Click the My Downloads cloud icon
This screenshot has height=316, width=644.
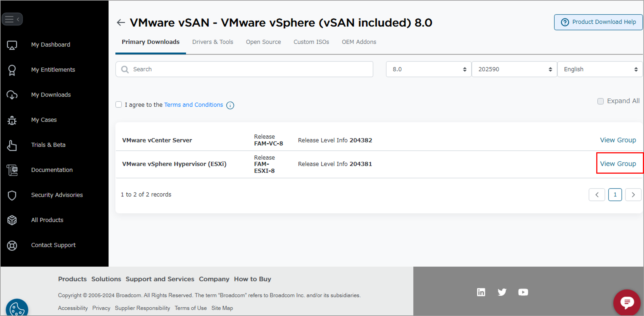click(12, 95)
